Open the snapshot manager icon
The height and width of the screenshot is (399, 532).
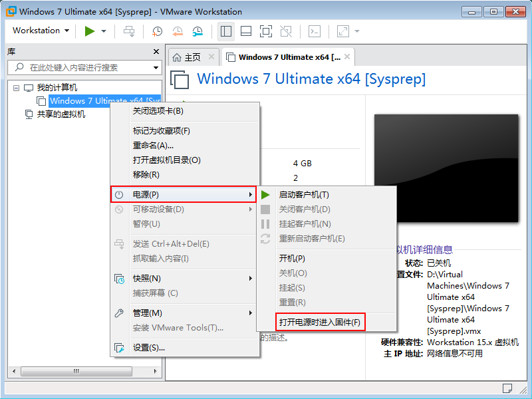coord(198,31)
